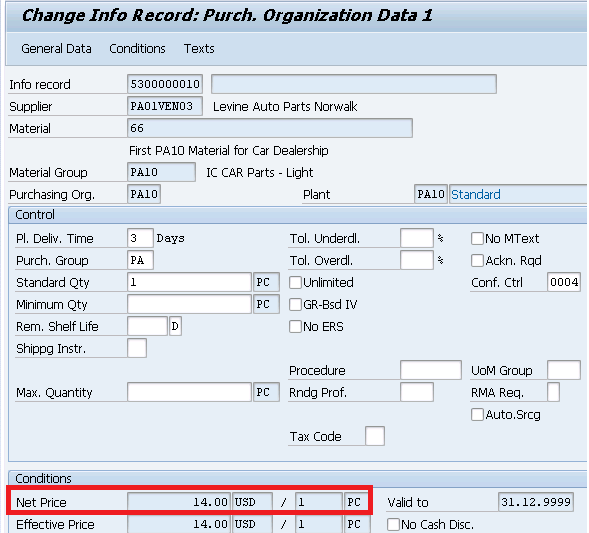This screenshot has height=533, width=589.
Task: Select the Procedure input field
Action: pyautogui.click(x=431, y=370)
